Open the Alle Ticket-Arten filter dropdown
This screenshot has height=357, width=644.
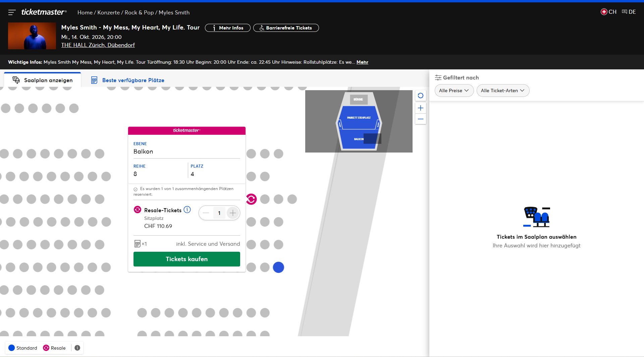tap(503, 91)
